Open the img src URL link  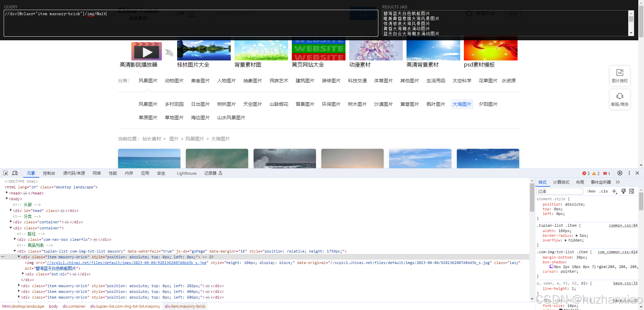[x=127, y=263]
